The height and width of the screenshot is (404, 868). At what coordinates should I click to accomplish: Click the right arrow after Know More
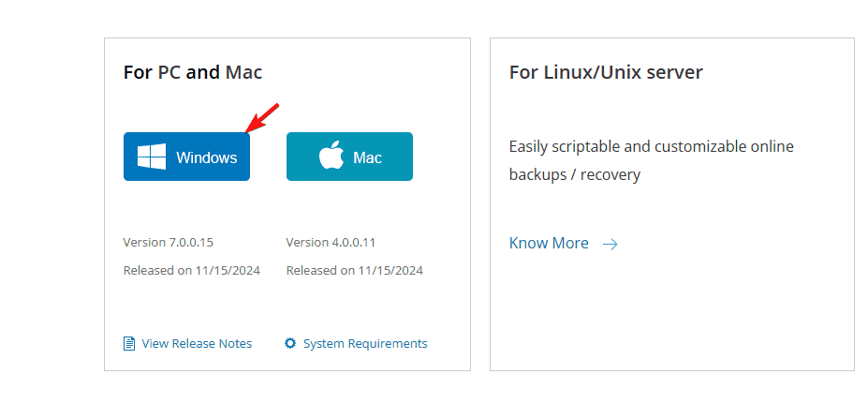pos(611,244)
